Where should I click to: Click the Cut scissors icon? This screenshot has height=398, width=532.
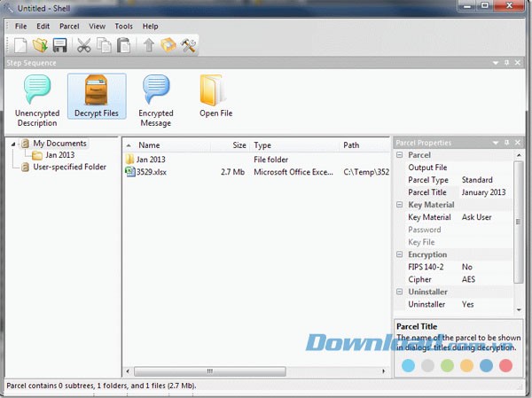click(84, 45)
